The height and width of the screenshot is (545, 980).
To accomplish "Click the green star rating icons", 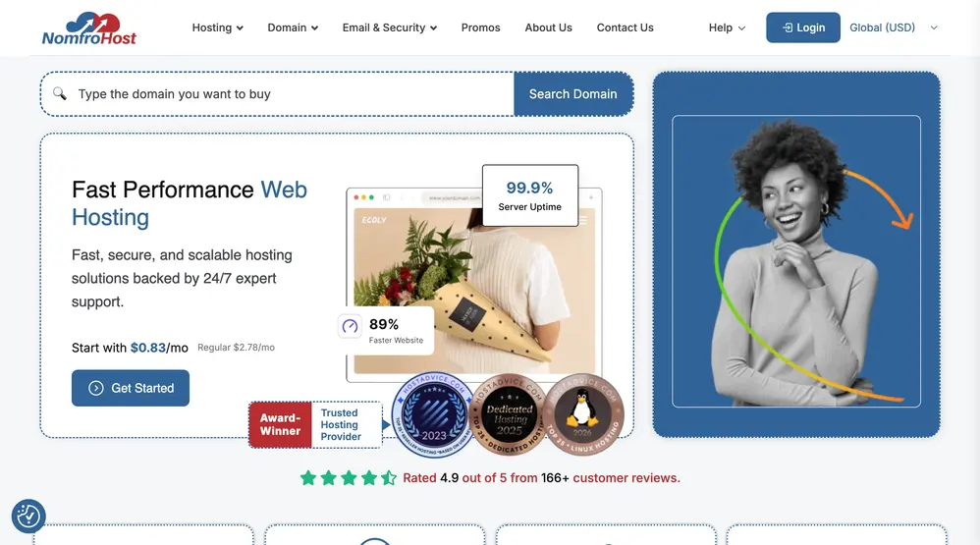I will click(x=349, y=478).
